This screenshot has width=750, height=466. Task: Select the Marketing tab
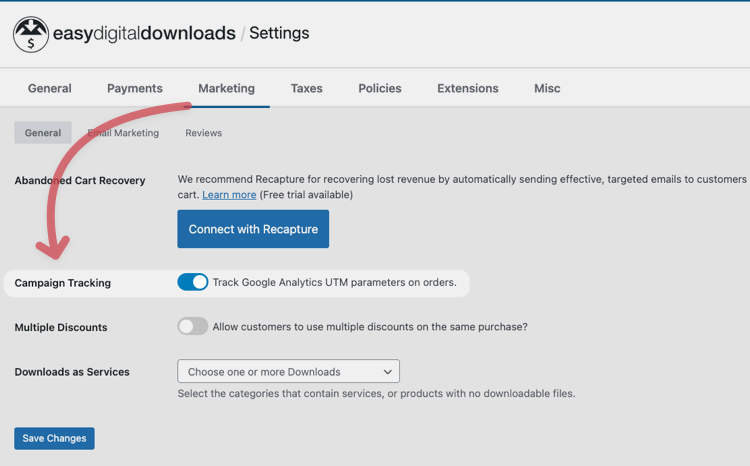click(227, 89)
